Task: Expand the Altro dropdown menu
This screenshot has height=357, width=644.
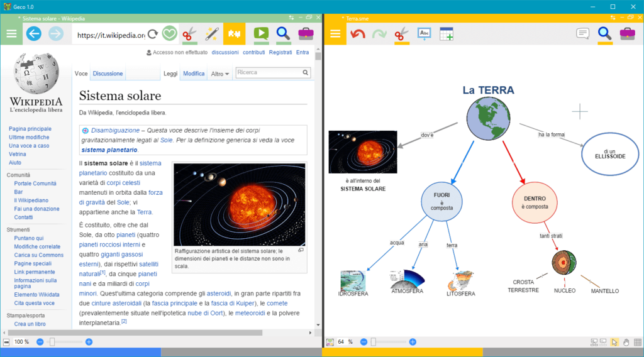Action: point(219,74)
